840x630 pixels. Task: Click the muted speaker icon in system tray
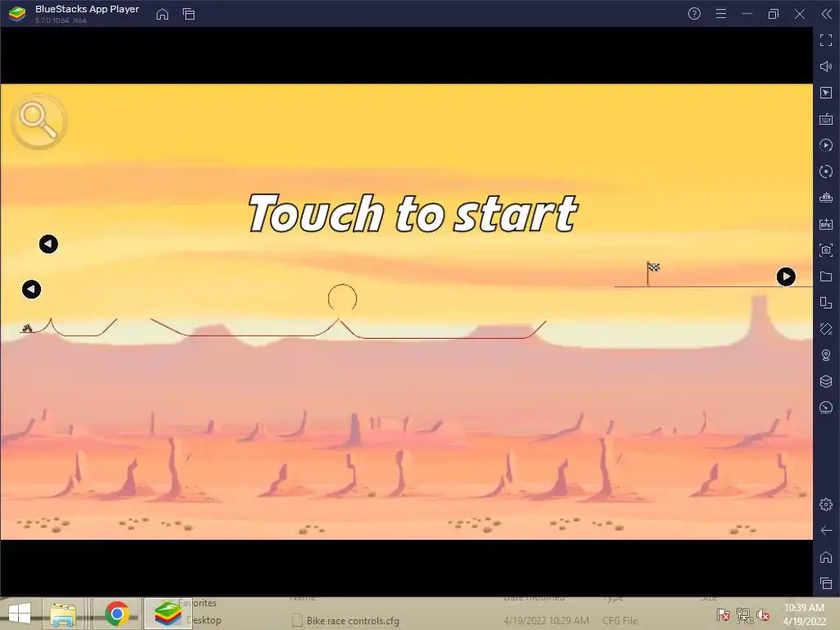[762, 614]
